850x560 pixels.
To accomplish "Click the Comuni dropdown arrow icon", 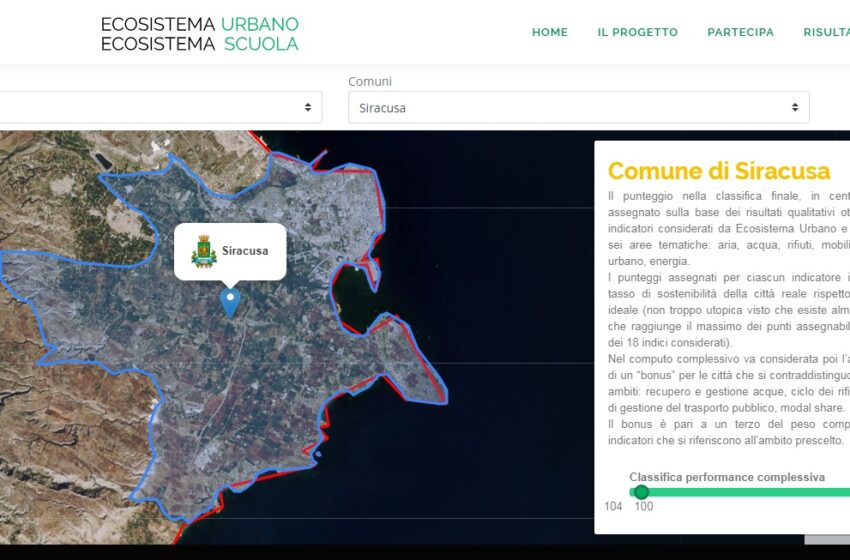I will click(x=795, y=107).
